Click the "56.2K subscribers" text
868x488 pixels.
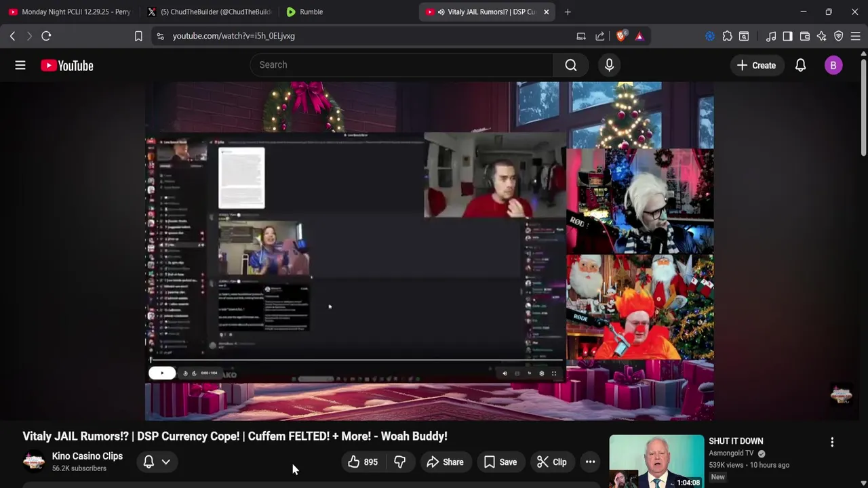pos(79,468)
